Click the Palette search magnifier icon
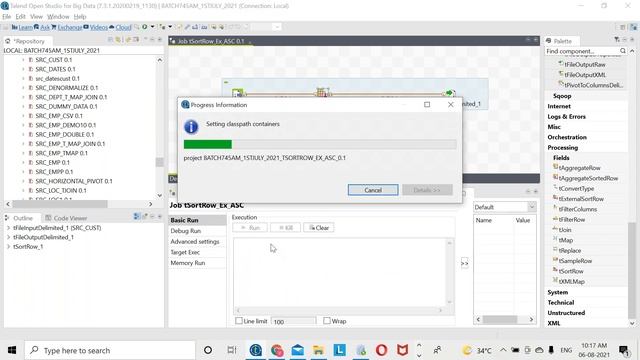Image resolution: width=640 pixels, height=360 pixels. click(622, 51)
